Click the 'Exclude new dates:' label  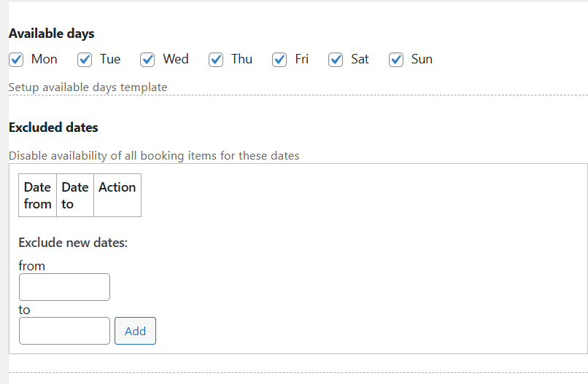click(x=73, y=243)
